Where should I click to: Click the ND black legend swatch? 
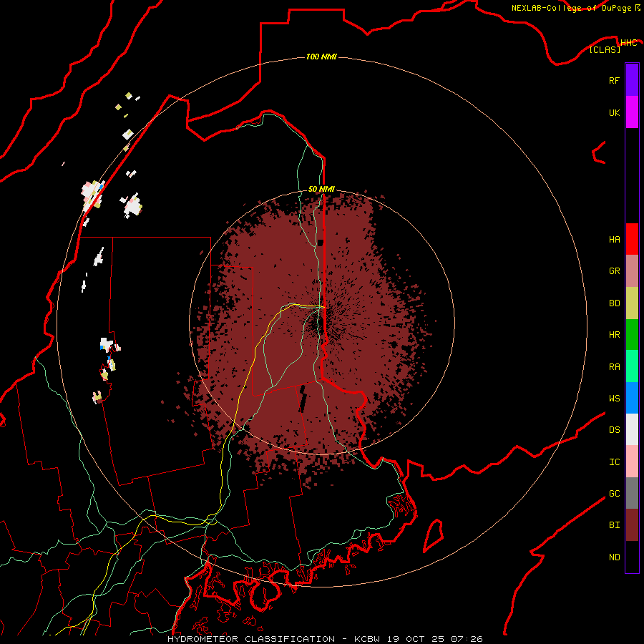632,557
